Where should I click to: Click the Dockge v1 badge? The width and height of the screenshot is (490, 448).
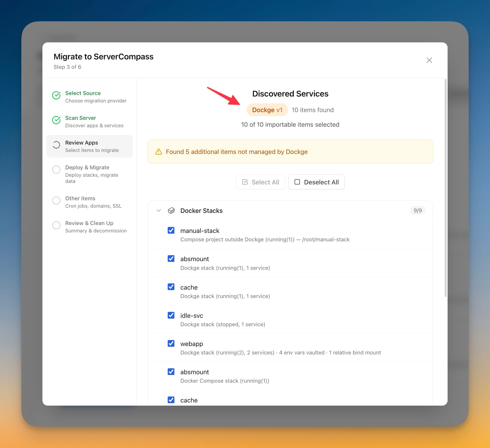267,110
